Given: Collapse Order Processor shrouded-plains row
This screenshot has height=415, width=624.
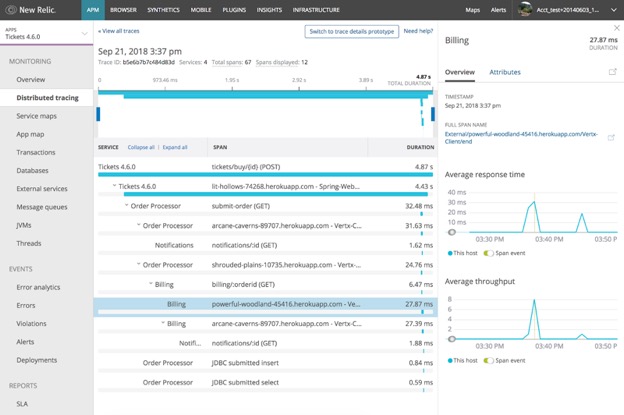Looking at the screenshot, I should 138,264.
